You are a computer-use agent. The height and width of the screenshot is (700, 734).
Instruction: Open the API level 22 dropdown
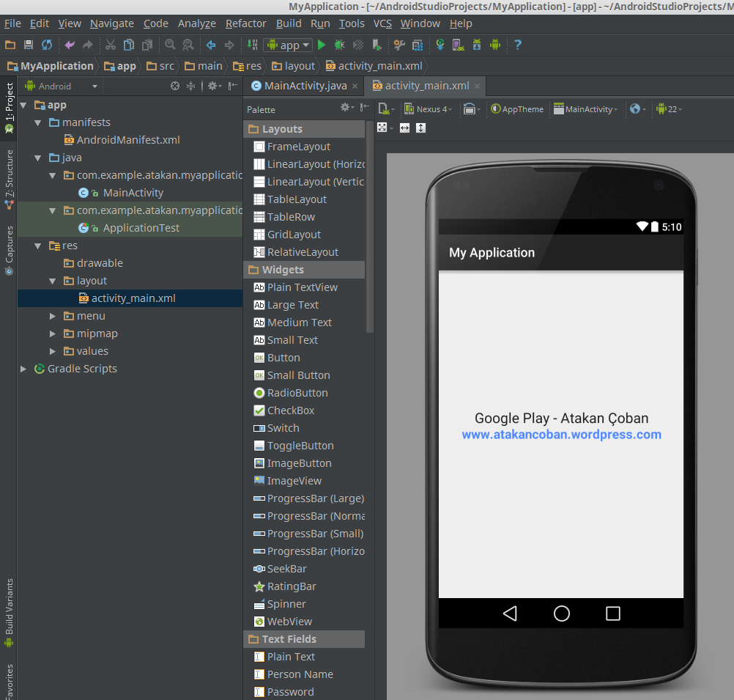pos(670,109)
